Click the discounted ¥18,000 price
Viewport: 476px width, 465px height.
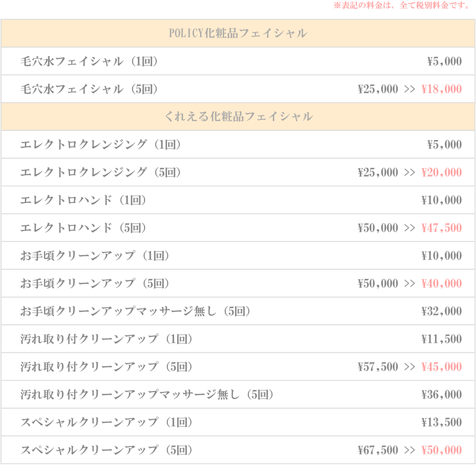tap(441, 89)
